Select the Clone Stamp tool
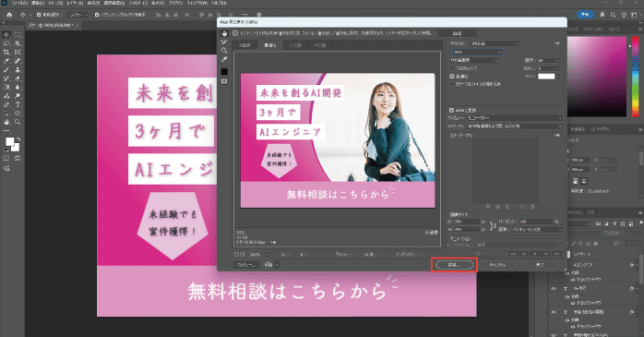Screen dimensions: 644x337 point(18,69)
